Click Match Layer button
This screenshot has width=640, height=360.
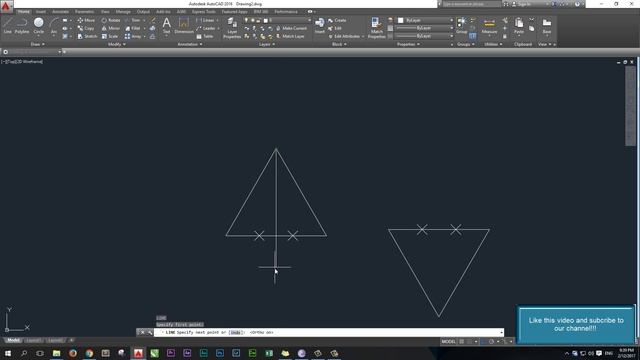coord(290,36)
